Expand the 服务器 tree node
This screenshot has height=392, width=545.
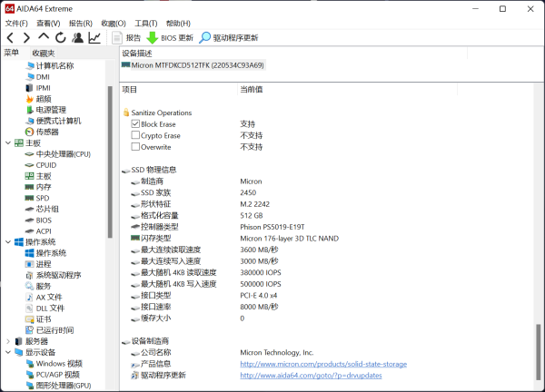point(8,341)
